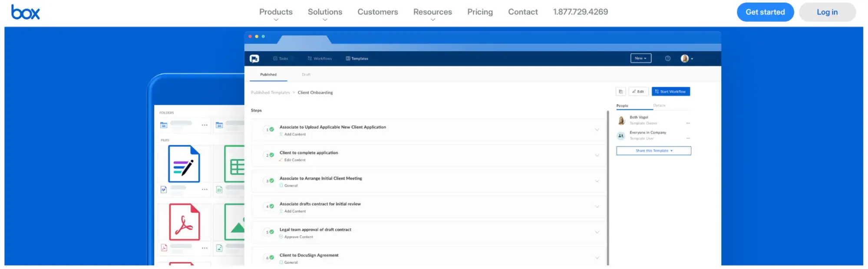Click the copy template icon button
Screen dimensions: 868x269
[x=620, y=92]
